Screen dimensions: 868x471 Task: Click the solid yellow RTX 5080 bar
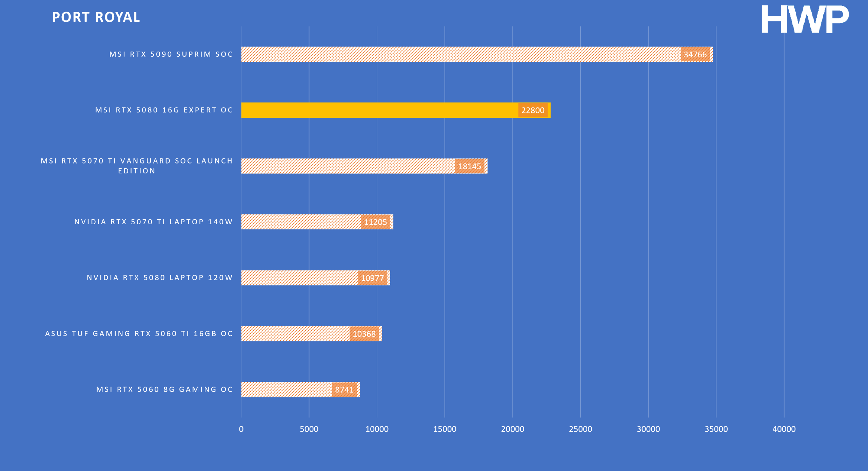pos(396,110)
